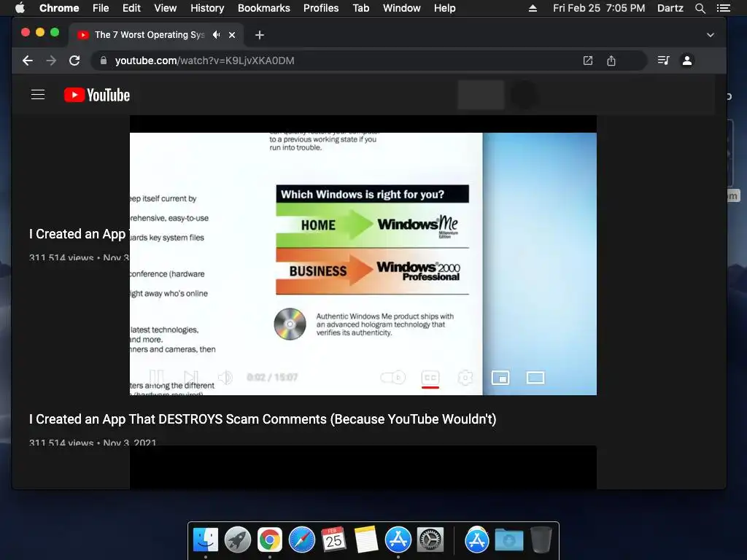The image size is (747, 560).
Task: View site security lock information
Action: 103,61
